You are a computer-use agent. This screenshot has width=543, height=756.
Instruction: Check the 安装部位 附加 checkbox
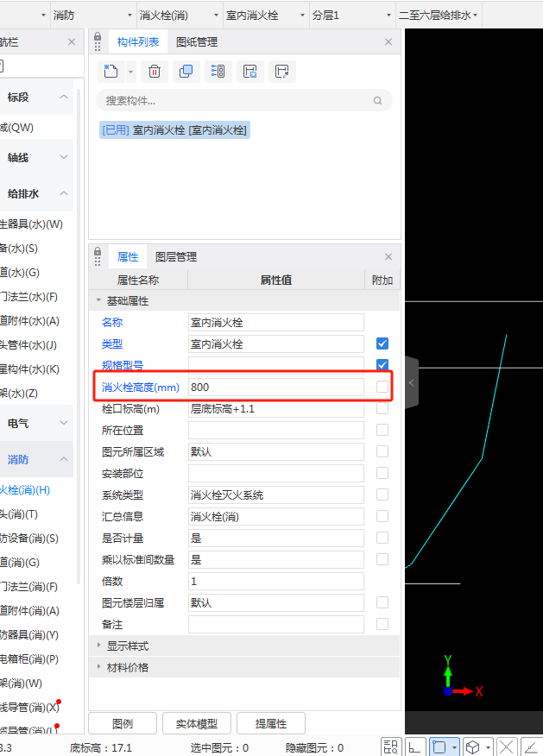(x=382, y=473)
